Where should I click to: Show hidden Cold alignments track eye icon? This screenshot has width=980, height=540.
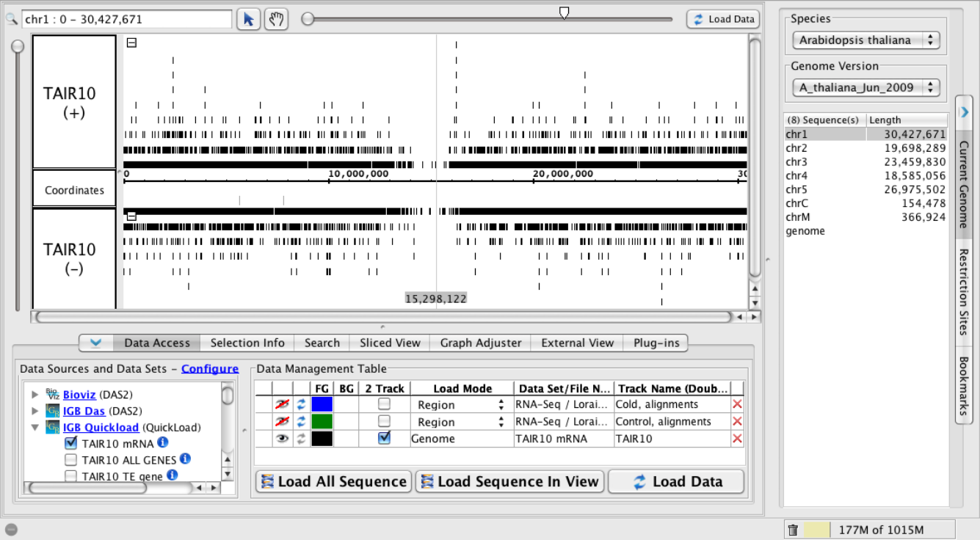pyautogui.click(x=282, y=404)
